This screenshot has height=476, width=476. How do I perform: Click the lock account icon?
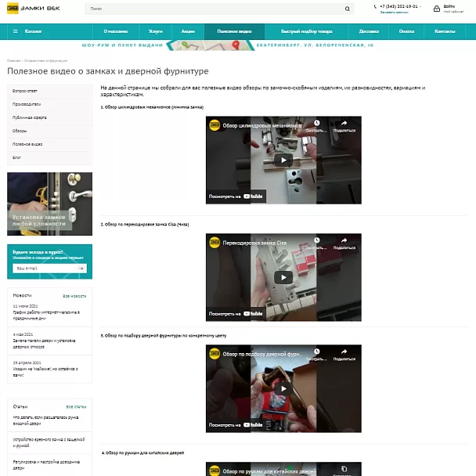pos(437,9)
